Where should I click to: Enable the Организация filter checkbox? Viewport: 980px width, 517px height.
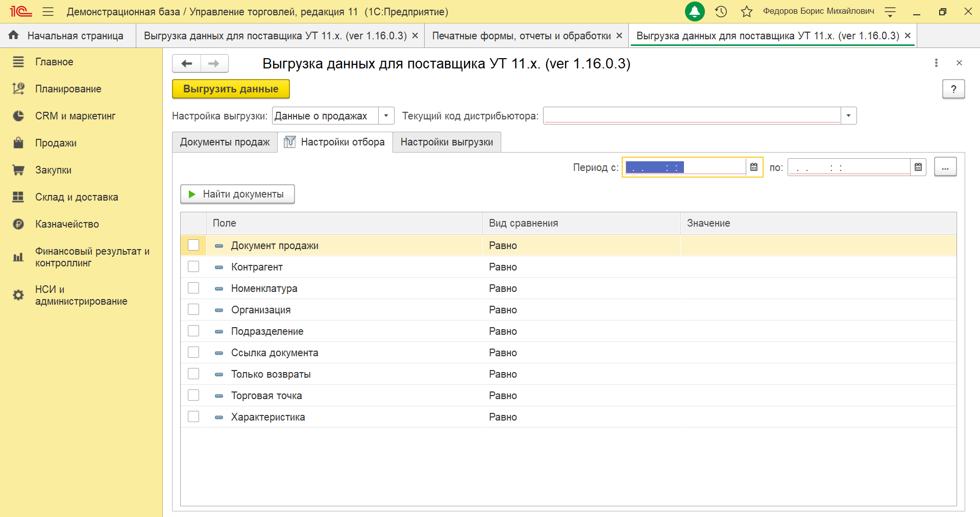[193, 309]
